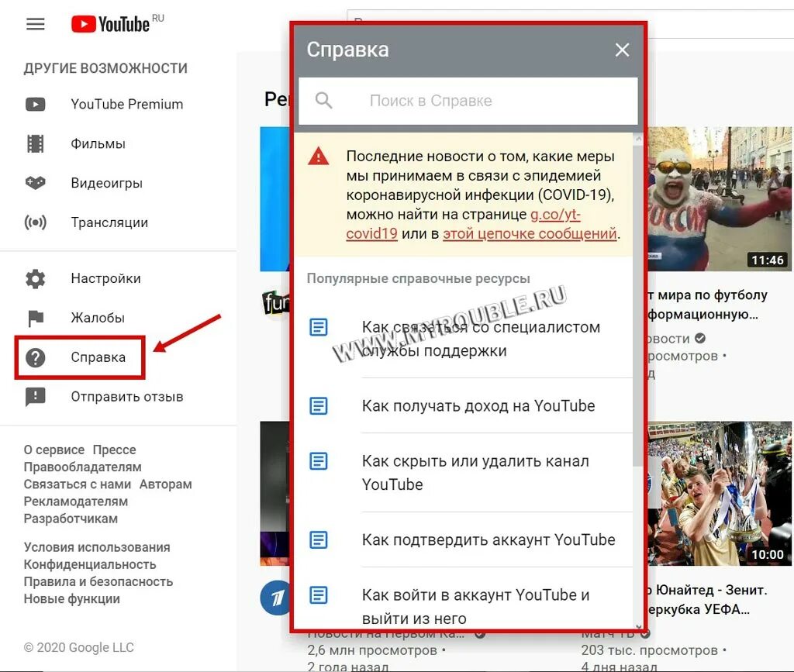Click the 'Правообладателям' footer link
This screenshot has width=794, height=672.
point(82,467)
